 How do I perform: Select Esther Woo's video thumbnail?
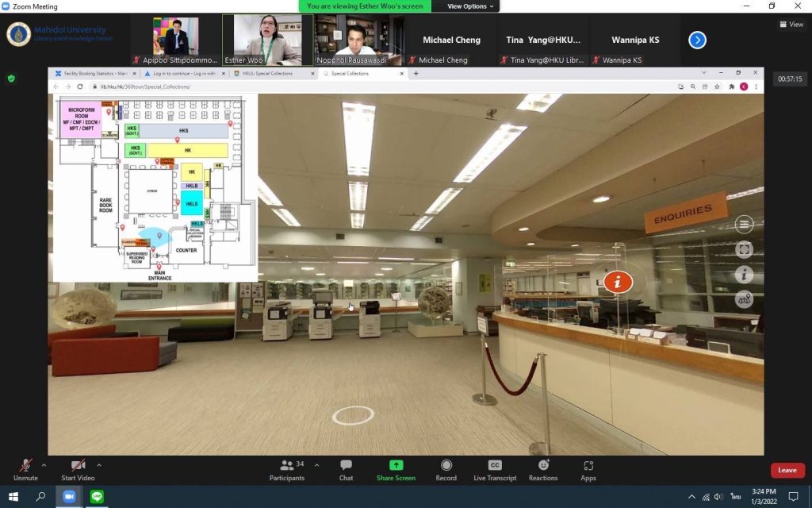267,40
